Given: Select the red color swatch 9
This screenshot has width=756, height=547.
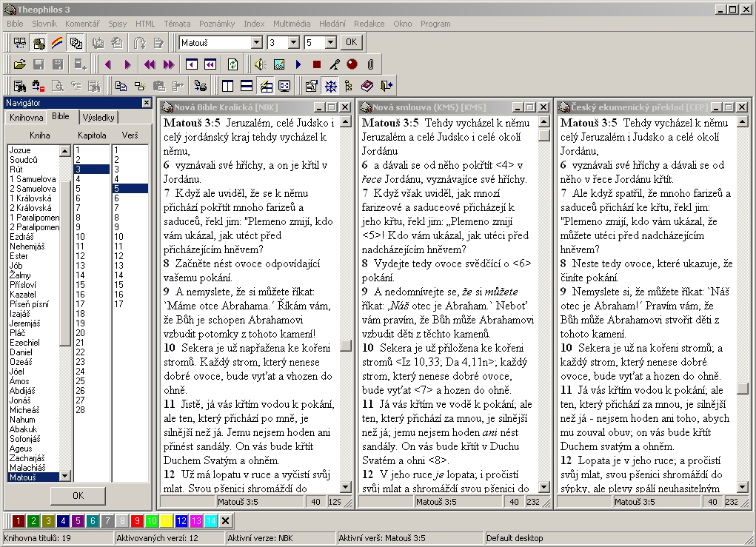Looking at the screenshot, I should pyautogui.click(x=138, y=520).
